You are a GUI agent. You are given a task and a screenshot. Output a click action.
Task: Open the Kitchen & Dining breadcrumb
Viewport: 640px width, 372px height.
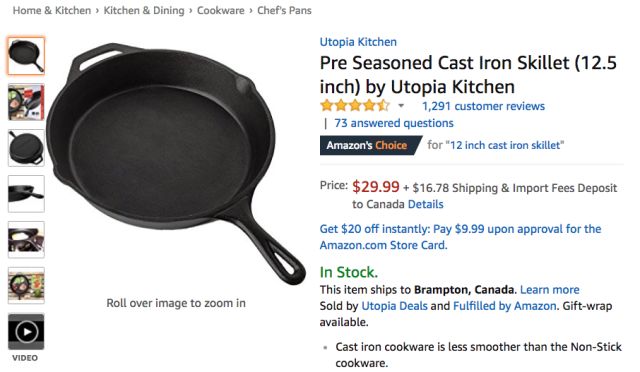pos(144,11)
